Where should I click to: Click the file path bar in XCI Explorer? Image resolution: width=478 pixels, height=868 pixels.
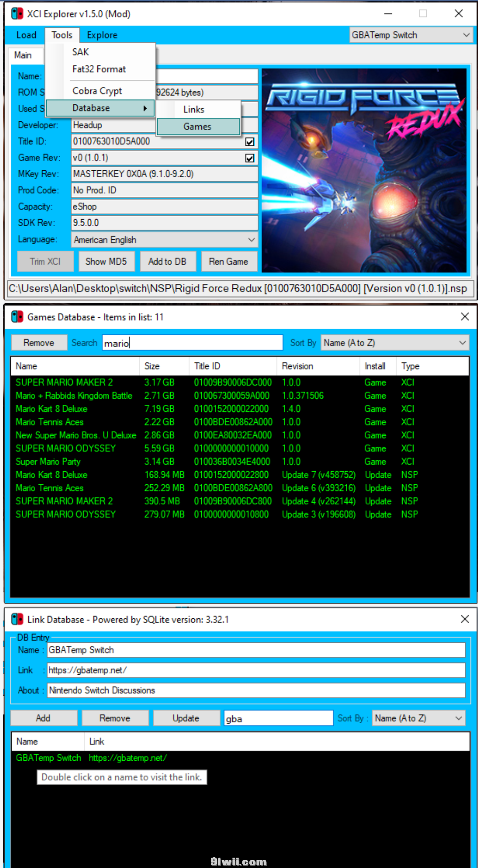pos(240,288)
